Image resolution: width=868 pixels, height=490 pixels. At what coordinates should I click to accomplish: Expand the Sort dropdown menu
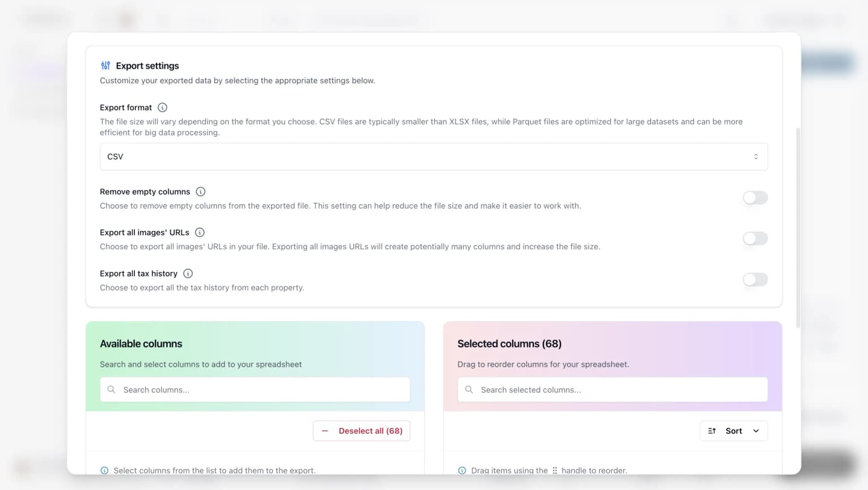click(734, 431)
